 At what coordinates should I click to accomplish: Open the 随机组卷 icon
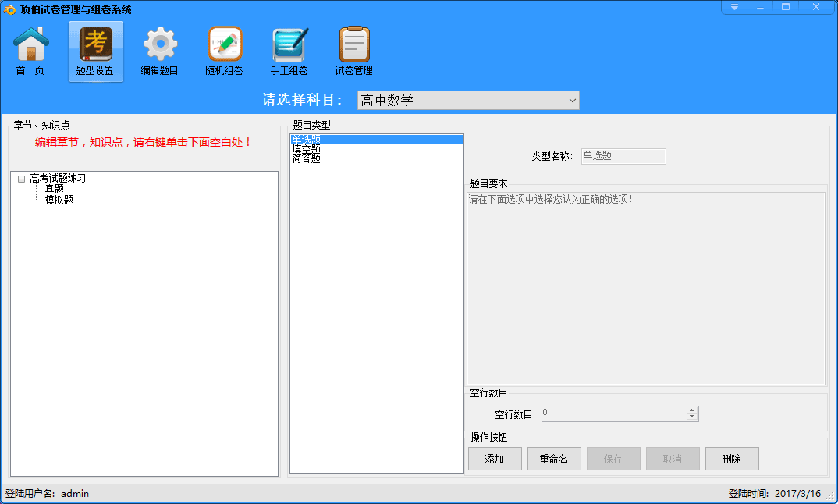coord(225,51)
